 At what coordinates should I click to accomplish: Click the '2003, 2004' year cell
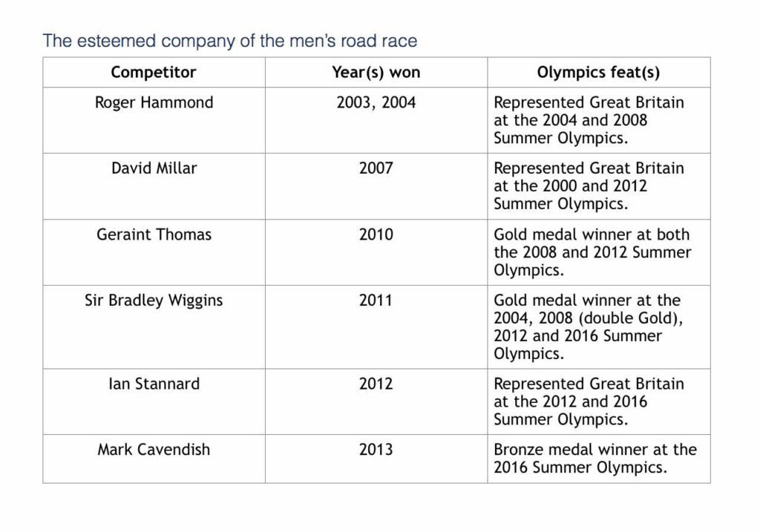pyautogui.click(x=376, y=102)
